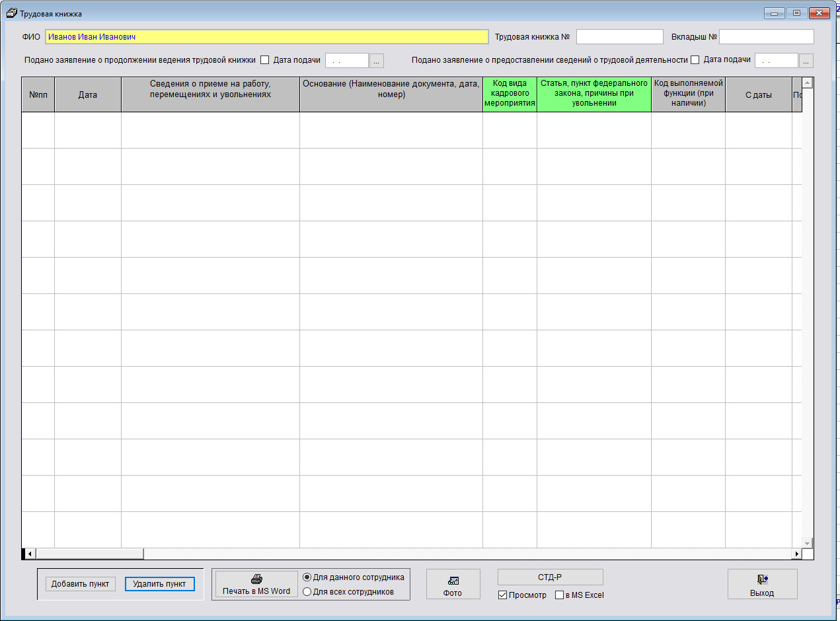Maximize the Трудовая книжка window
Image resolution: width=840 pixels, height=621 pixels.
[x=796, y=13]
